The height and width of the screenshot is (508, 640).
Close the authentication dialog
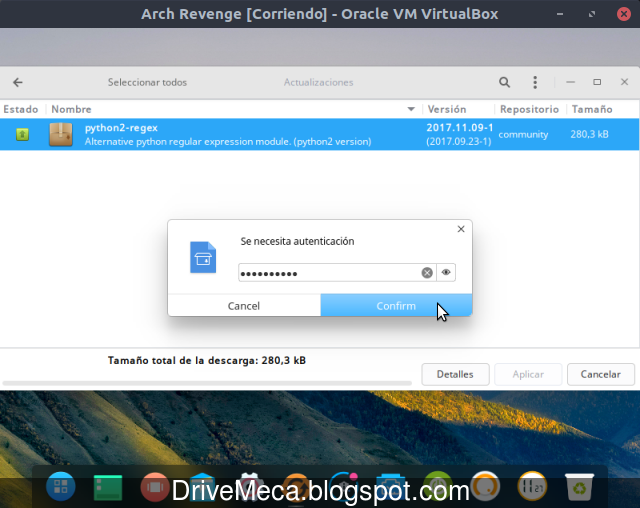[461, 229]
